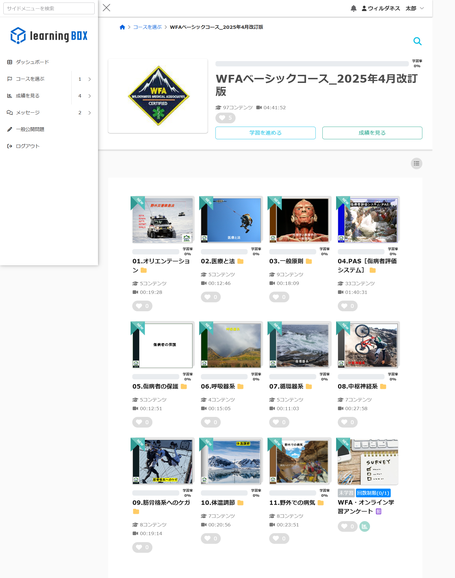This screenshot has width=455, height=578.
Task: Open notifications bell icon
Action: pos(353,8)
